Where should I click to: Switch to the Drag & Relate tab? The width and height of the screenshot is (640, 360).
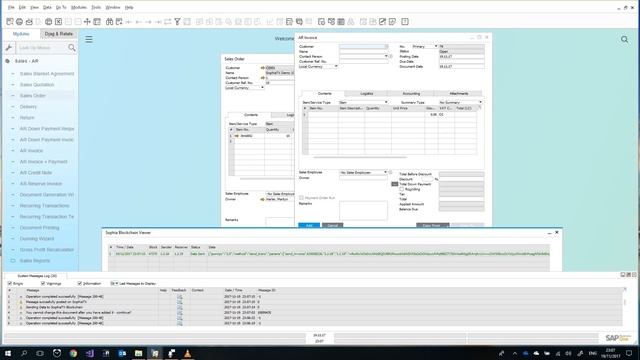pyautogui.click(x=59, y=34)
